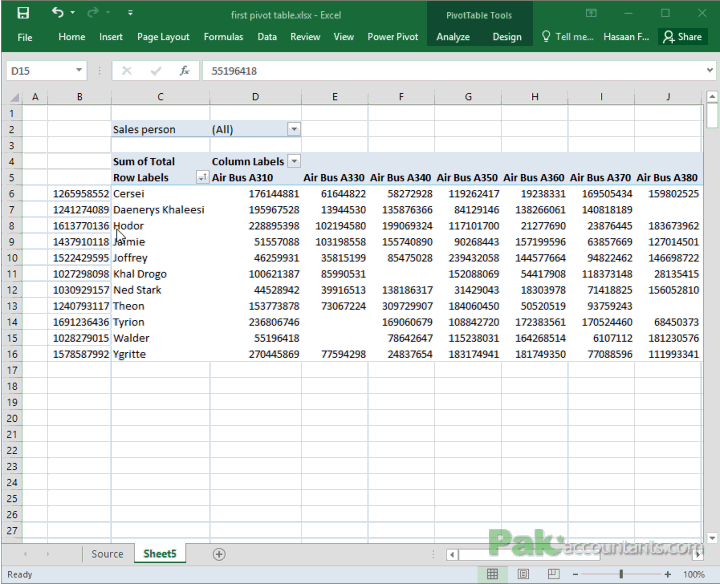
Task: Click the Air Bus A380 column label
Action: point(667,178)
